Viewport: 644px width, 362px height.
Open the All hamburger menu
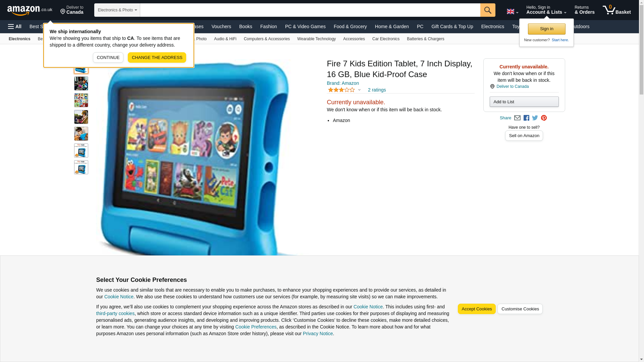point(15,26)
